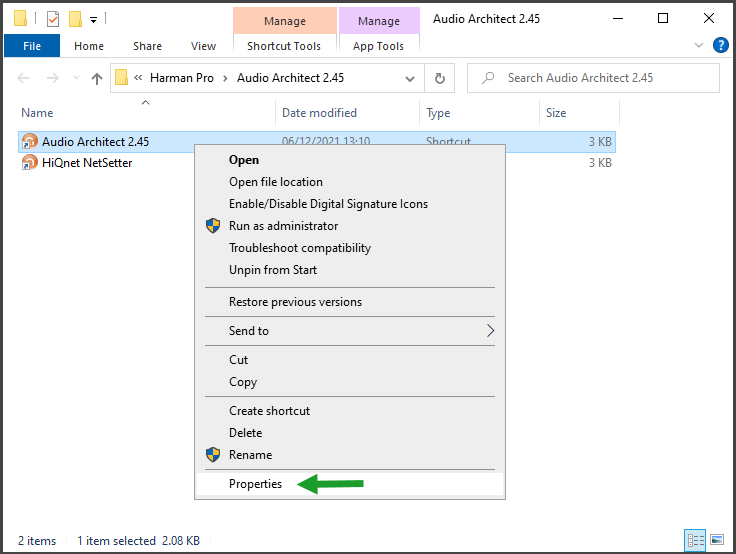
Task: Go up one folder level
Action: (x=97, y=78)
